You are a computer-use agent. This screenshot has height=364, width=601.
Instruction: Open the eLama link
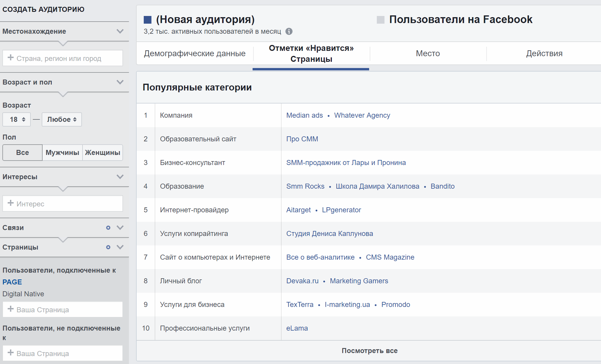pos(297,328)
